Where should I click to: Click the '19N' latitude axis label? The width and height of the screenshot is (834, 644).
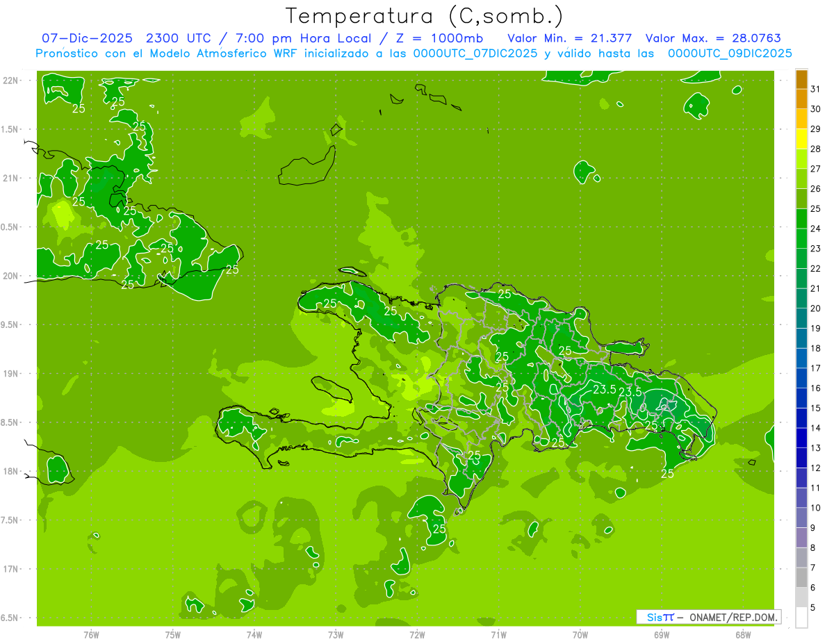tap(10, 374)
